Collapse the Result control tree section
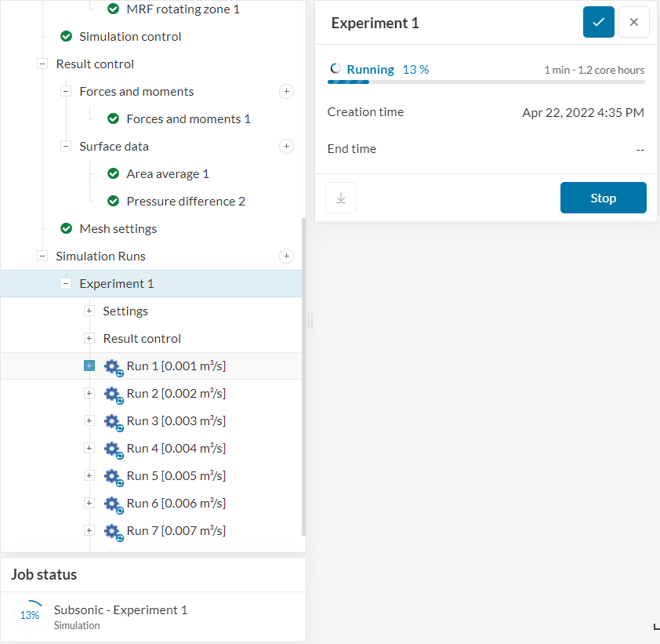Screen dimensions: 660x644 pos(42,64)
